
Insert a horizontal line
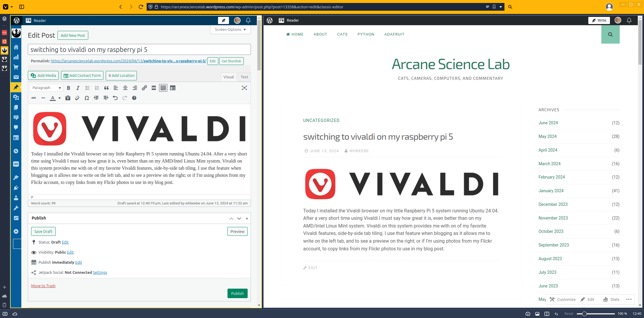(43, 98)
